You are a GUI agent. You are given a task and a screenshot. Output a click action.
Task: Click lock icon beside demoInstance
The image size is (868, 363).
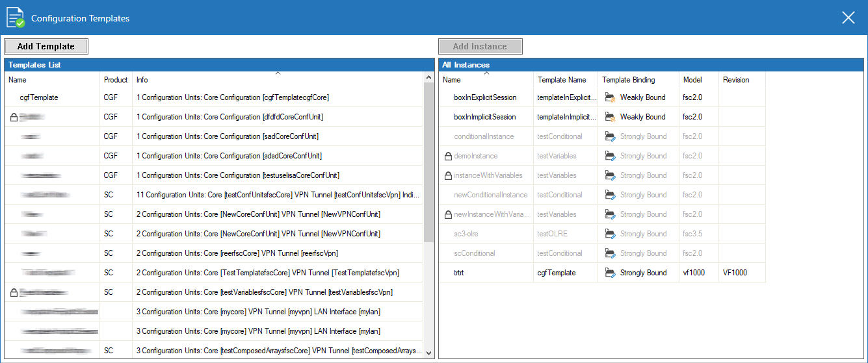tap(447, 156)
